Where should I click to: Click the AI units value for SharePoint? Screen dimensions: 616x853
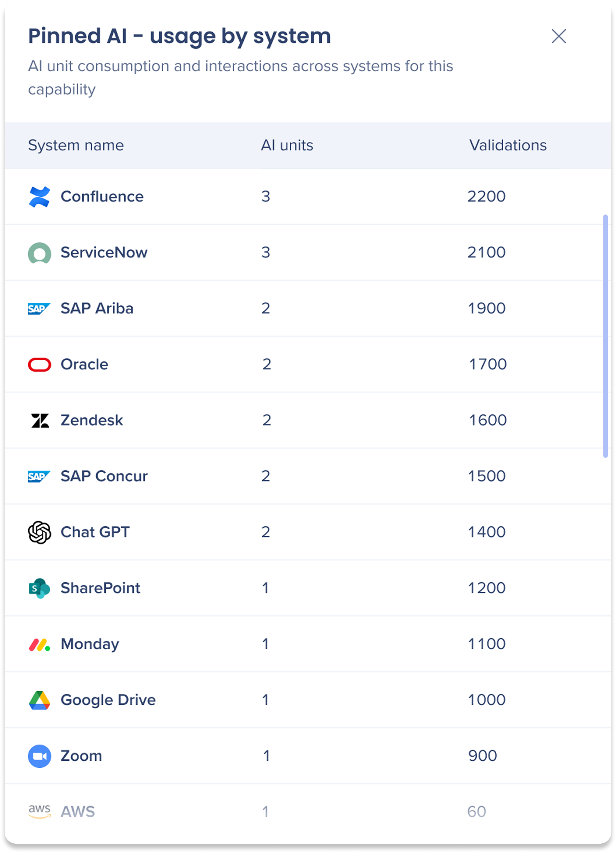(x=266, y=588)
